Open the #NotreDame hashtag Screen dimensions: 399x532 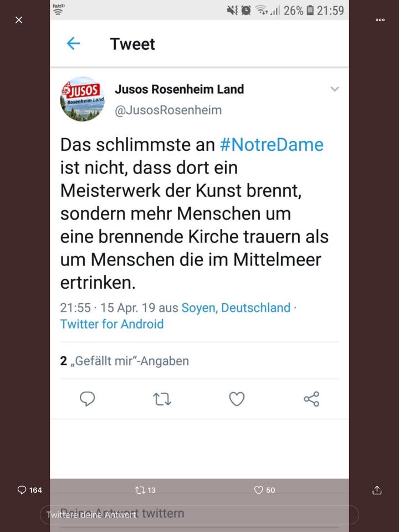[x=272, y=145]
